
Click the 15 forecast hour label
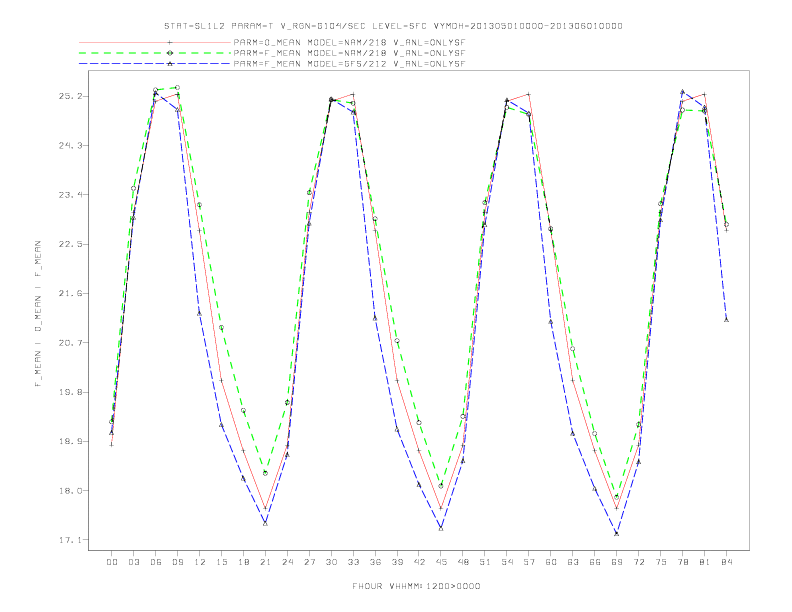(222, 562)
